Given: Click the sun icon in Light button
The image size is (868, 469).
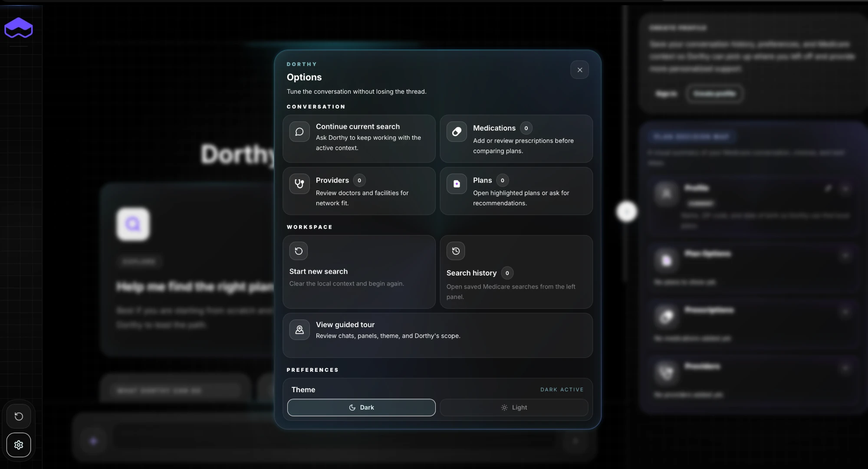Looking at the screenshot, I should click(x=504, y=407).
